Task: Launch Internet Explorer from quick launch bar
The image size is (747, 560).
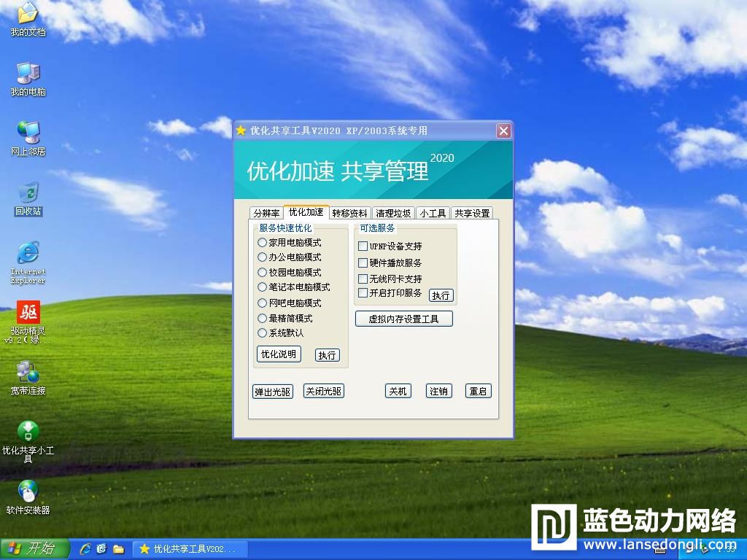Action: click(x=85, y=548)
